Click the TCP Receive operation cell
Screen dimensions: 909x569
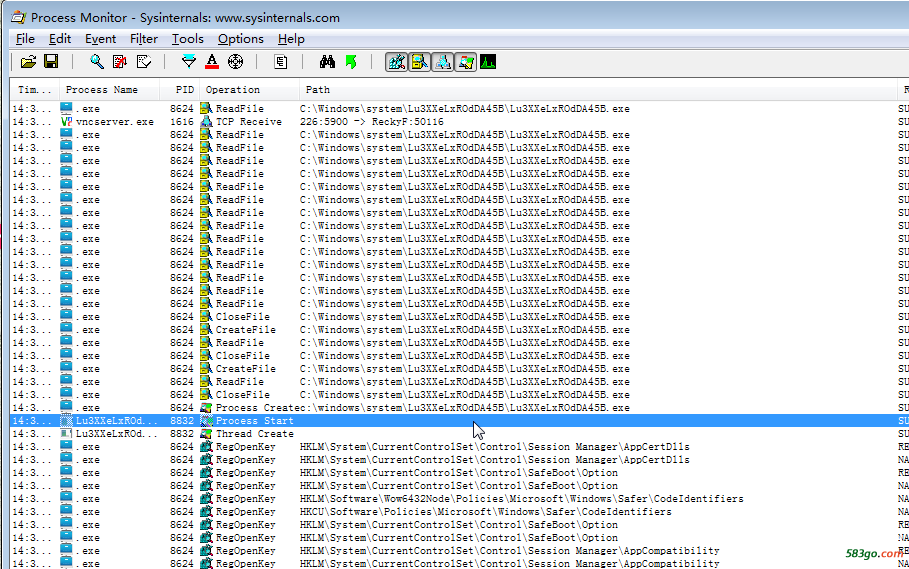[x=249, y=122]
